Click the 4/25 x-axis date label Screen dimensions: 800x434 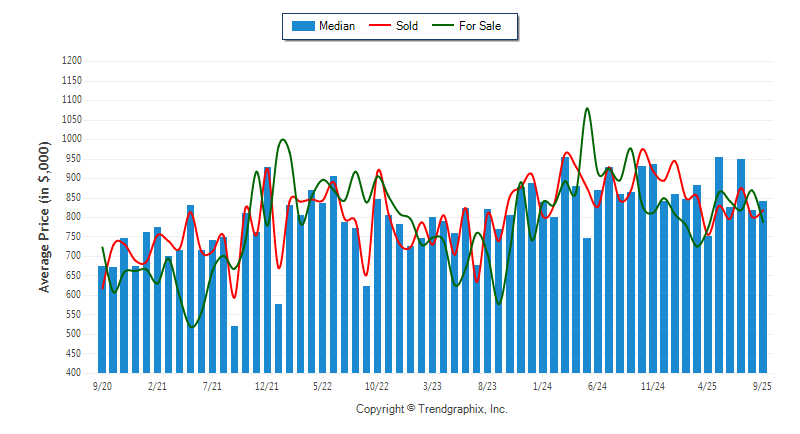(x=708, y=385)
